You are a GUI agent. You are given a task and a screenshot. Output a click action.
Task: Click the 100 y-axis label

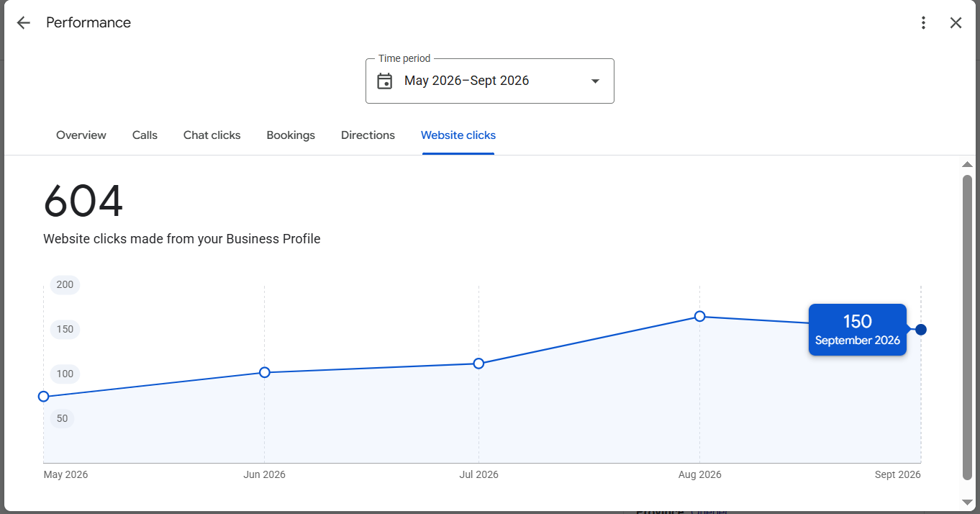[x=65, y=374]
